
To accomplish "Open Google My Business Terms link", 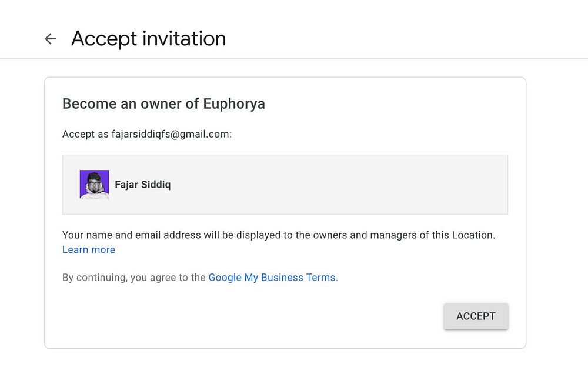I will (x=272, y=278).
